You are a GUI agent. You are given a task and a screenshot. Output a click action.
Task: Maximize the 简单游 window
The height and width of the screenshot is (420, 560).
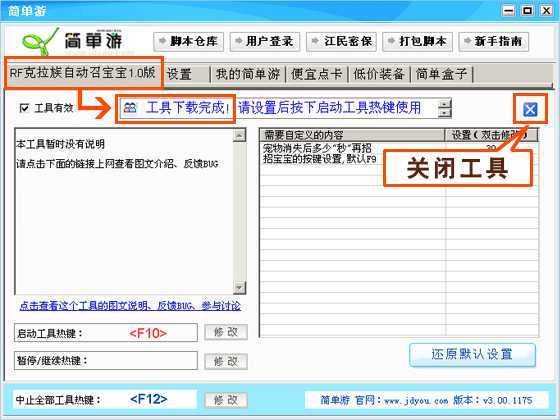point(528,11)
